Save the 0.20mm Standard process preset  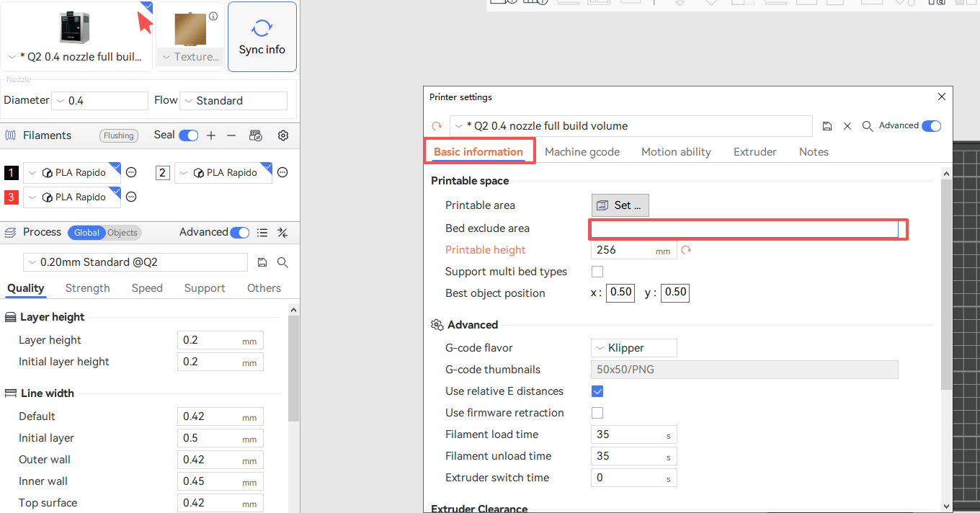tap(262, 262)
